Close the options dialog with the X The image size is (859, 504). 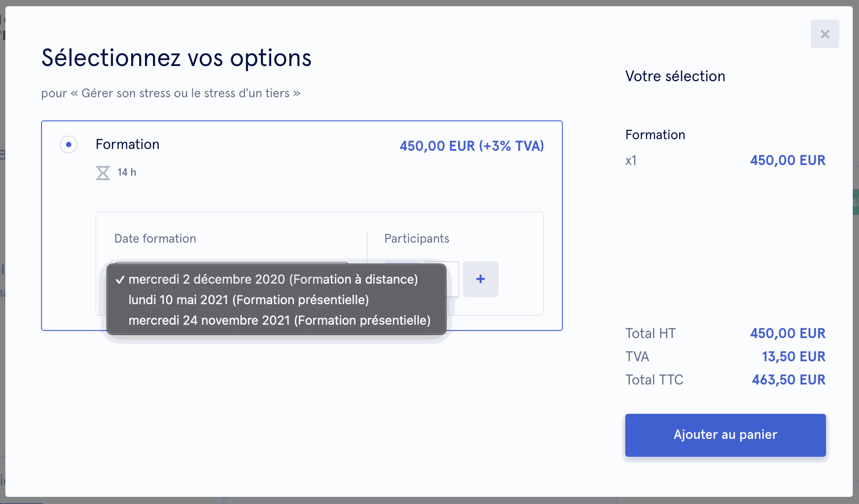(x=825, y=34)
